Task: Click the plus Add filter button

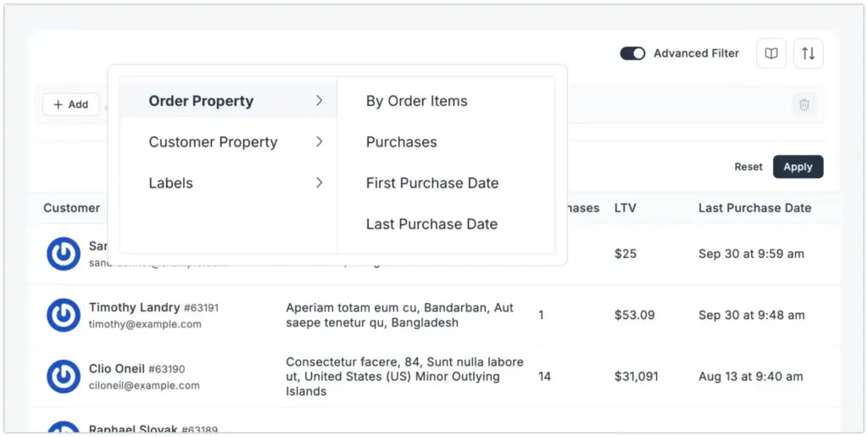Action: [x=70, y=104]
